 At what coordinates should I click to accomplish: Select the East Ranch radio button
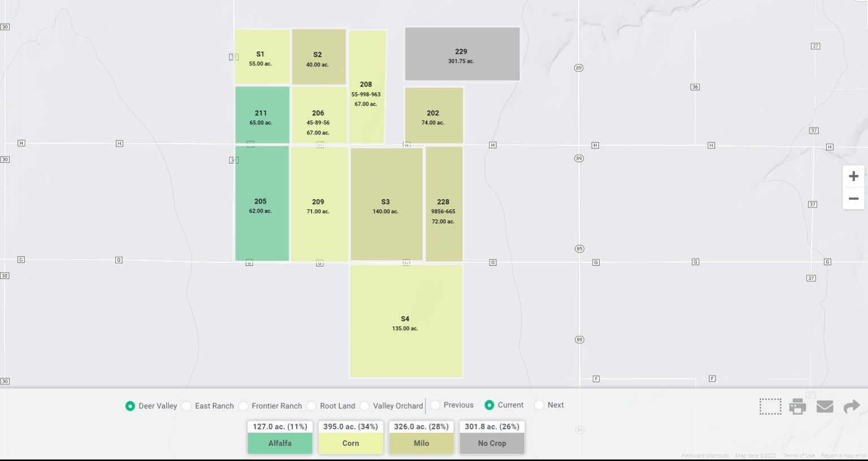[186, 406]
